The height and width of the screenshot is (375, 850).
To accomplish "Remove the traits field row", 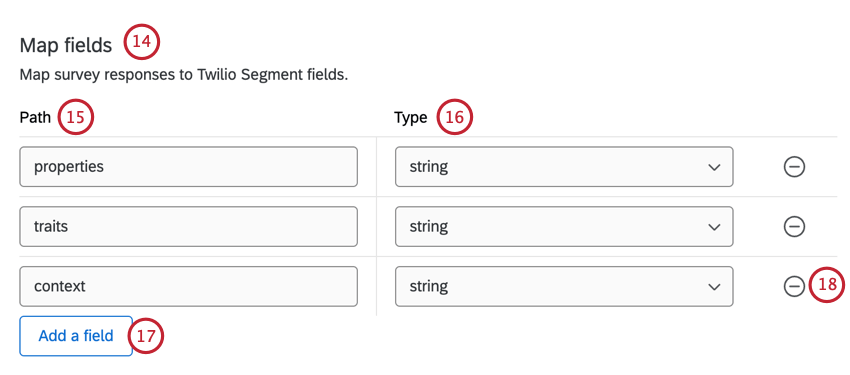I will coord(794,227).
